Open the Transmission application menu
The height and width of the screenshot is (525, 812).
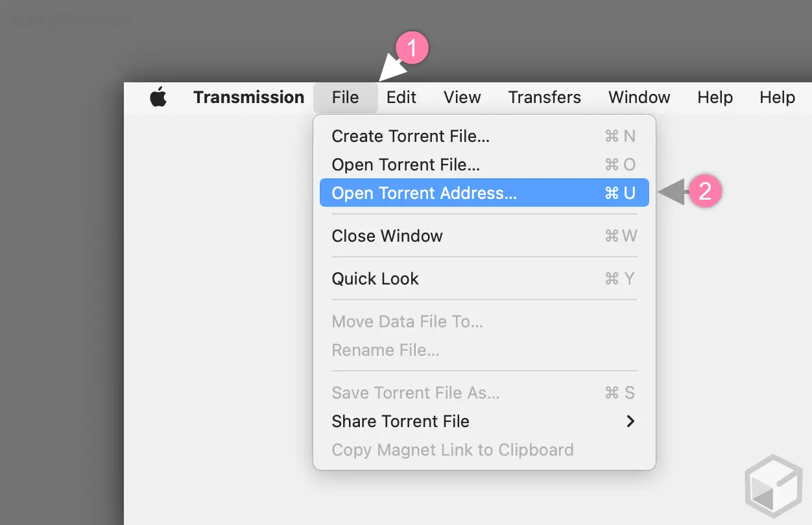(248, 97)
